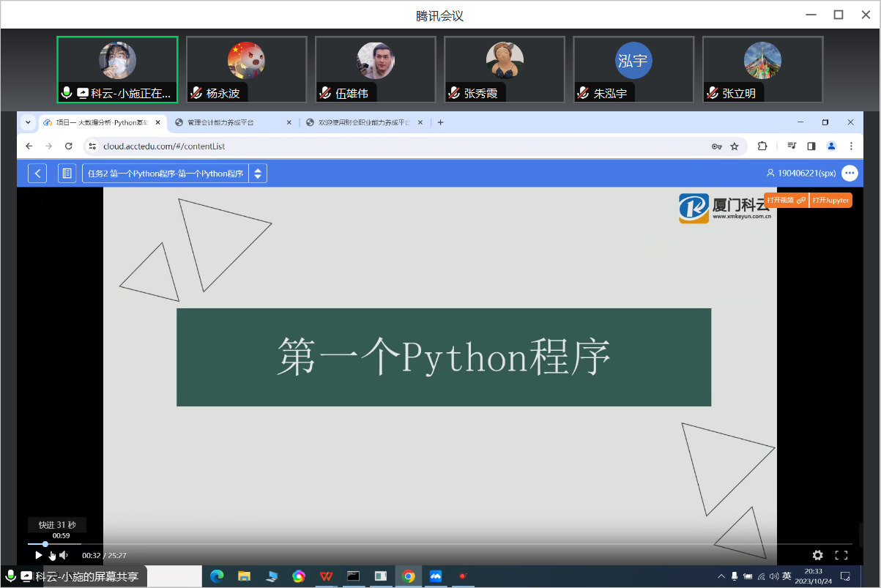Click the video progress bar slider
881x588 pixels.
(45, 544)
